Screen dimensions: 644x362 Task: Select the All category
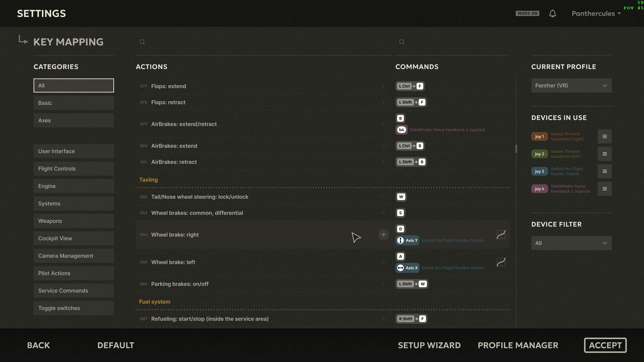(74, 85)
